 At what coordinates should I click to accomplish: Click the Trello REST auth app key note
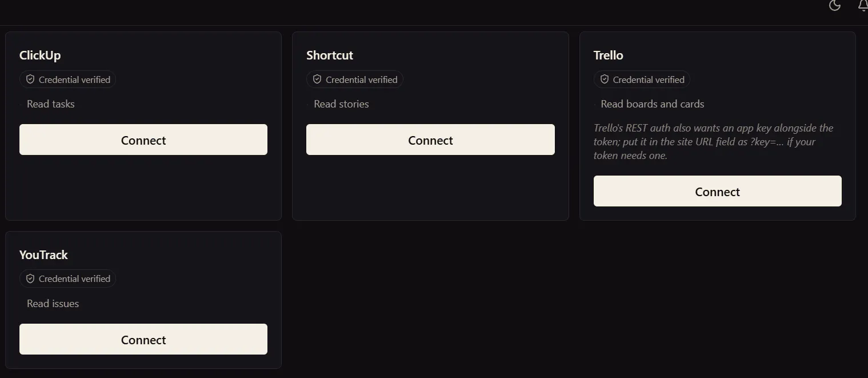pyautogui.click(x=714, y=142)
